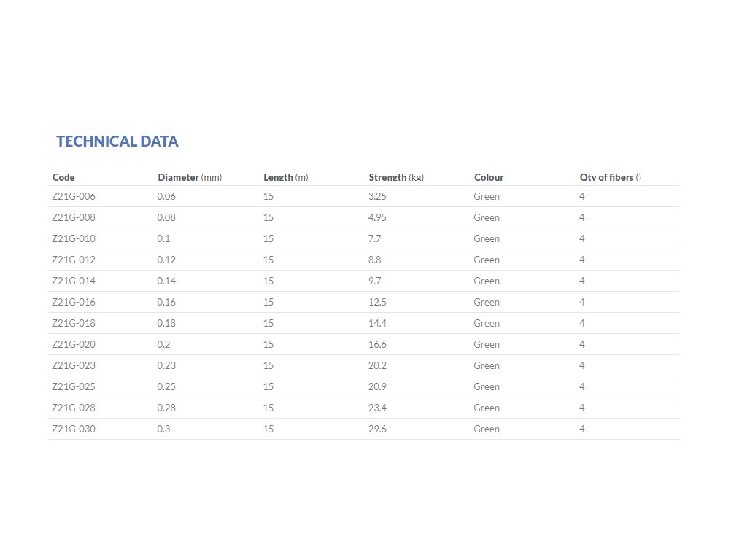The height and width of the screenshot is (560, 747).
Task: Click the Diameter column header
Action: (190, 177)
